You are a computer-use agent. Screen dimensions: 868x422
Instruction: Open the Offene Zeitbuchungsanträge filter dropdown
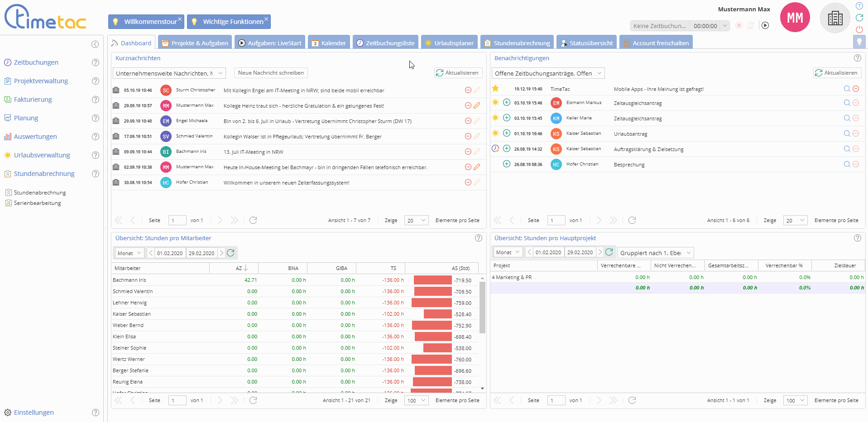pos(599,73)
